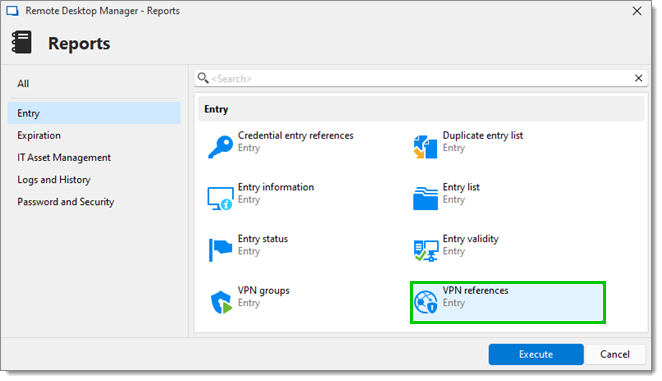Click the Reports notebook icon in header
This screenshot has width=662, height=381.
pos(22,42)
